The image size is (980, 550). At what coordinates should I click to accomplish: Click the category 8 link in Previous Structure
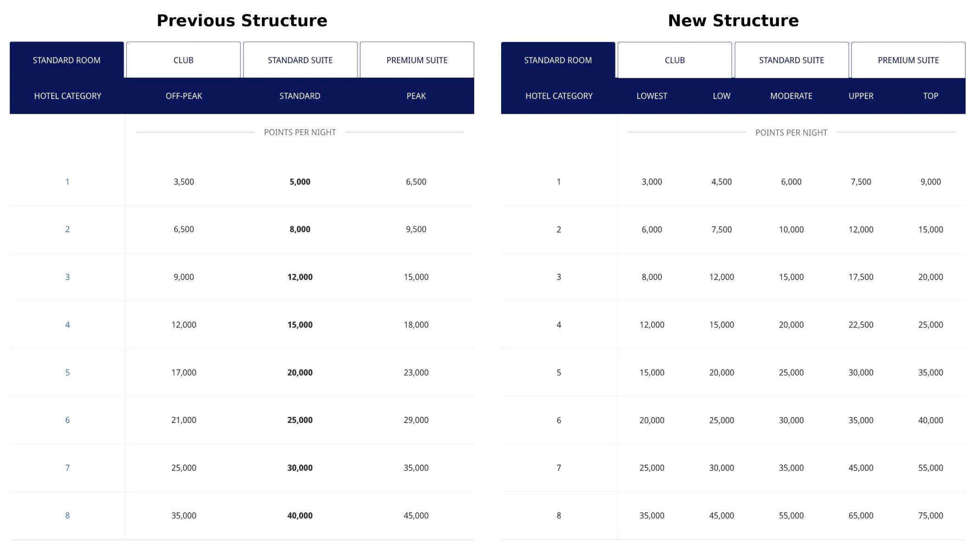click(x=67, y=516)
